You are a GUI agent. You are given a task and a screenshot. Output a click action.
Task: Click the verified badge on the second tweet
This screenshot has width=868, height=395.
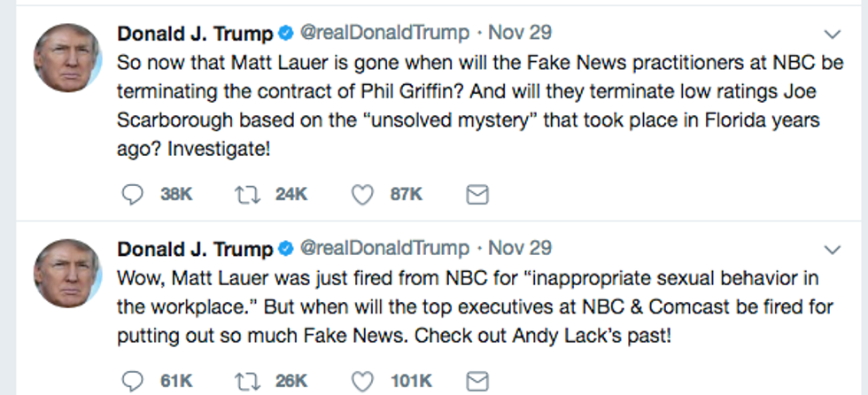(x=285, y=248)
